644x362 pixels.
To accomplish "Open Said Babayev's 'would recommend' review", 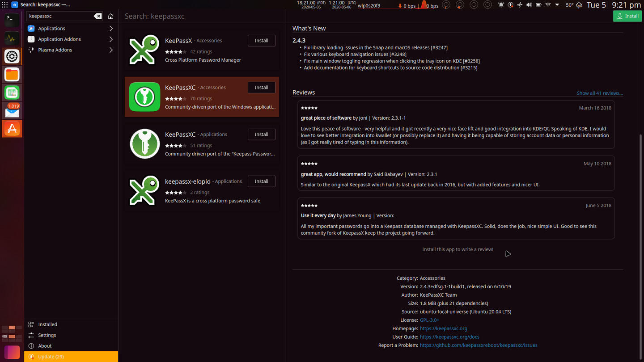I will (456, 173).
